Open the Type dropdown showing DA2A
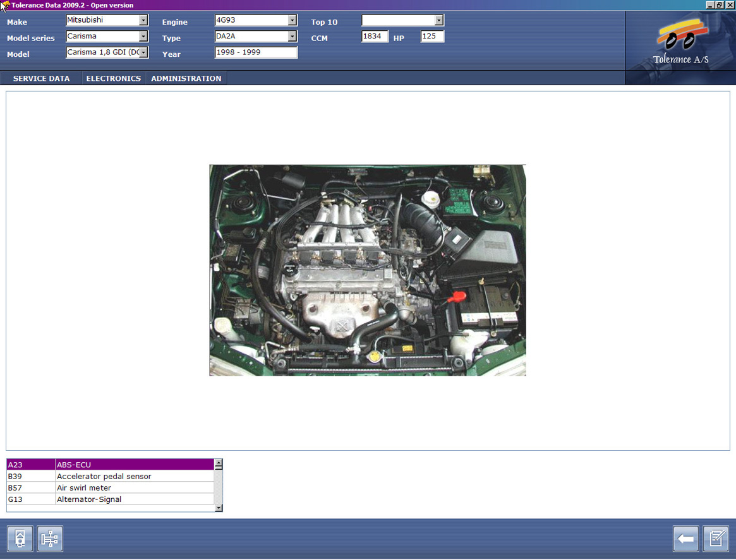 [x=292, y=37]
